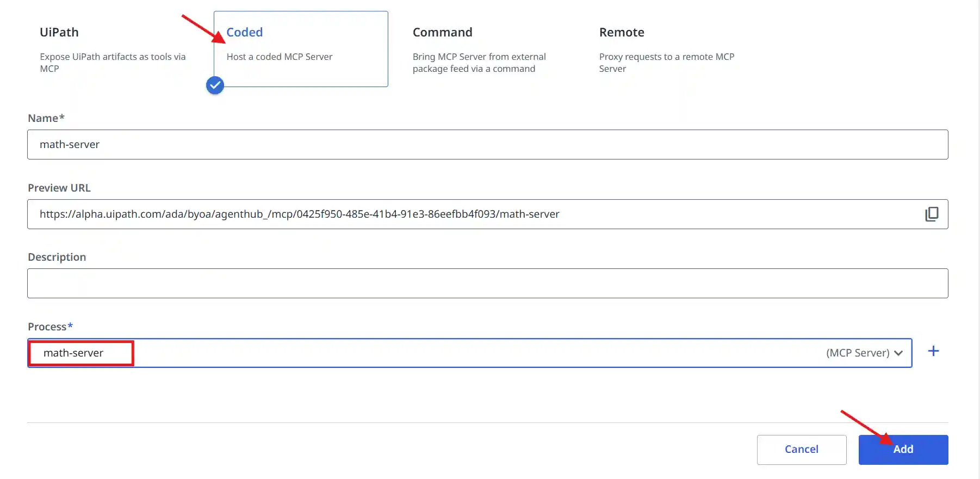Focus the Name input field
This screenshot has height=479, width=980.
click(487, 145)
